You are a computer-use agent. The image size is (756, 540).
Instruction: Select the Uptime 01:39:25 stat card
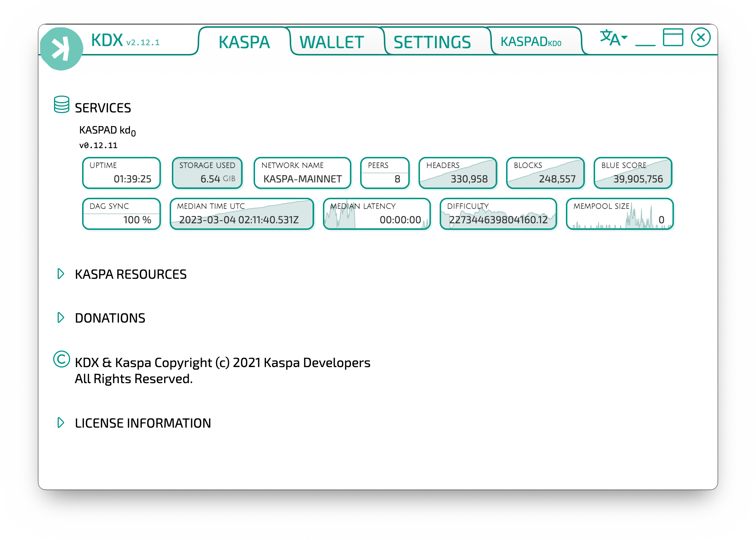pos(121,173)
